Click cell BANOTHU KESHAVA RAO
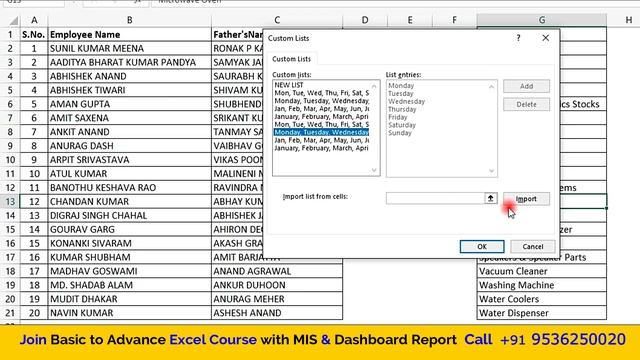Viewport: 640px width, 360px height. tap(129, 187)
